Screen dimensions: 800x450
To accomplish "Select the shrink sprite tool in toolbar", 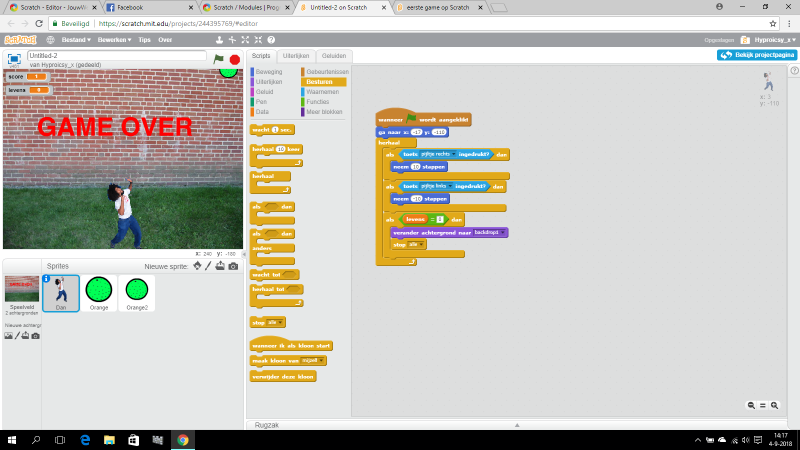I will coord(258,40).
